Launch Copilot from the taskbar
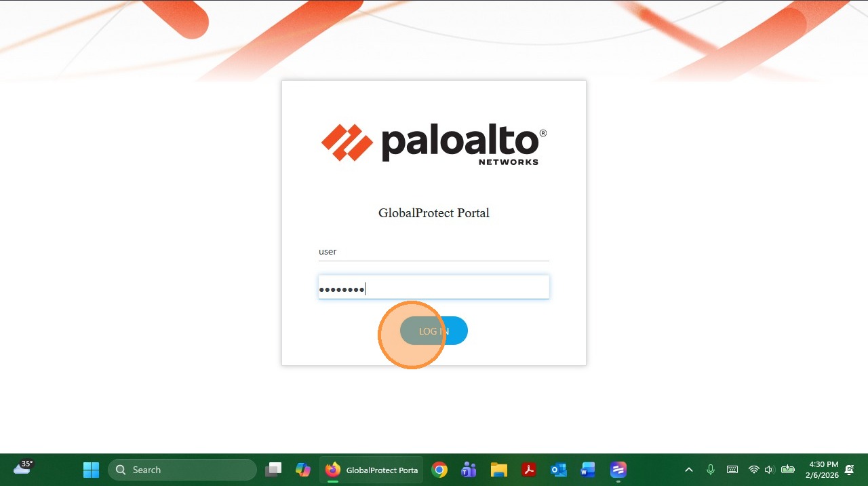Screen dimensions: 868x486 (x=303, y=470)
